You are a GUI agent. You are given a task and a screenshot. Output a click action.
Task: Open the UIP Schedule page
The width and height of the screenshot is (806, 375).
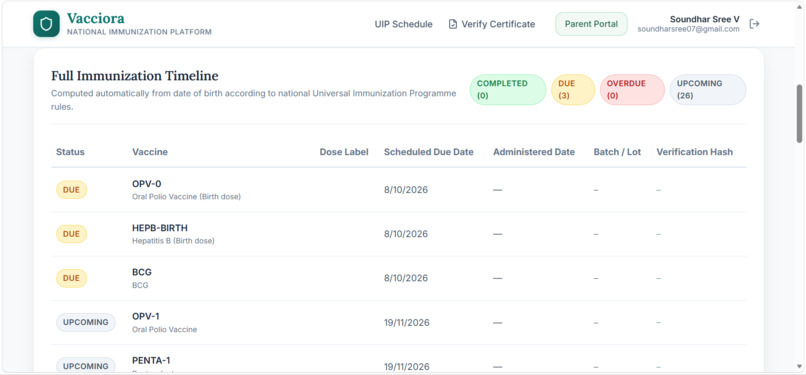pos(404,24)
